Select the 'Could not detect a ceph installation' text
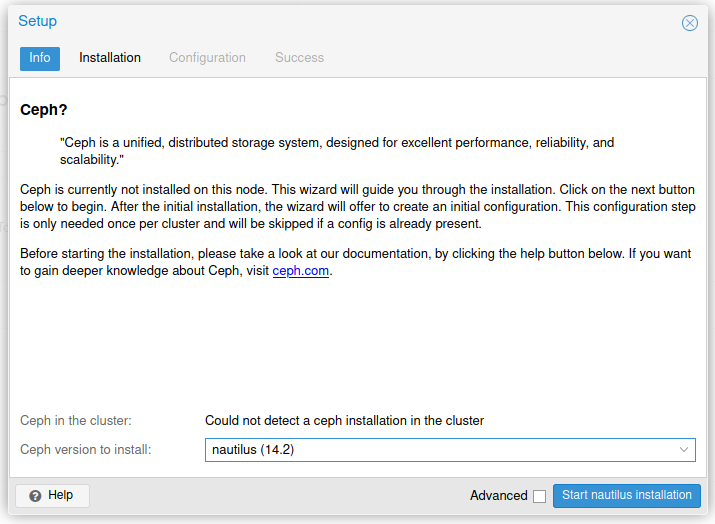This screenshot has height=524, width=715. click(x=344, y=420)
